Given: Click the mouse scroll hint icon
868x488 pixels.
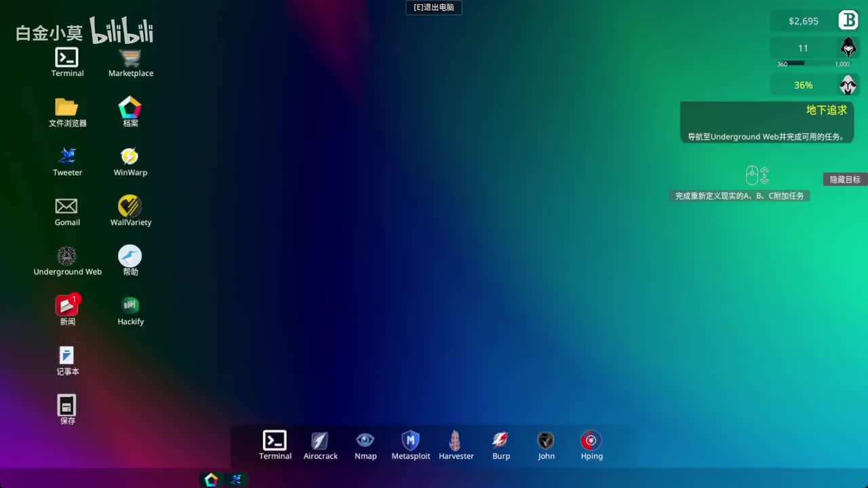Looking at the screenshot, I should point(757,176).
